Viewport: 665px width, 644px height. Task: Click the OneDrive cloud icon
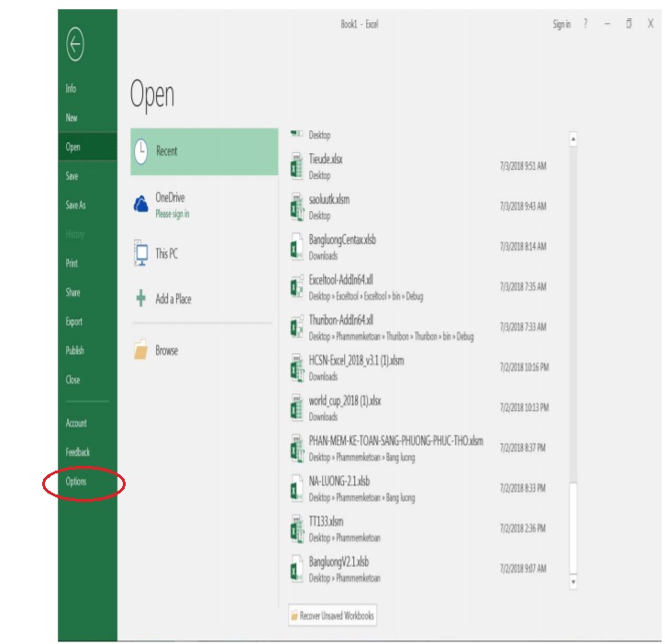tap(141, 205)
